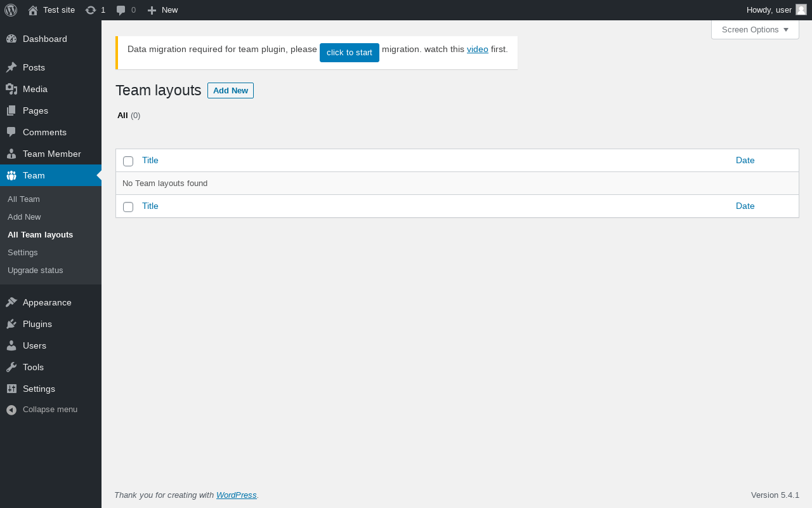Image resolution: width=812 pixels, height=508 pixels.
Task: Sort by Date in table header
Action: [745, 160]
